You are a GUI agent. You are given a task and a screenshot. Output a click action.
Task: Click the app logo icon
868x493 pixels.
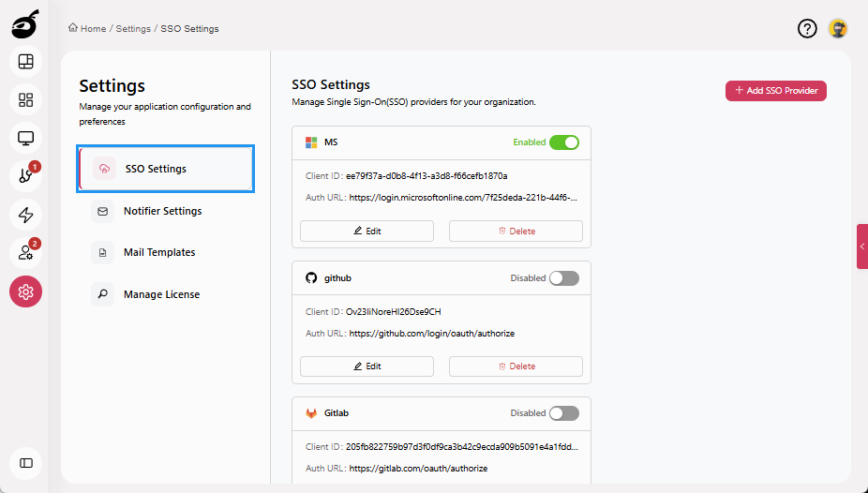coord(25,24)
